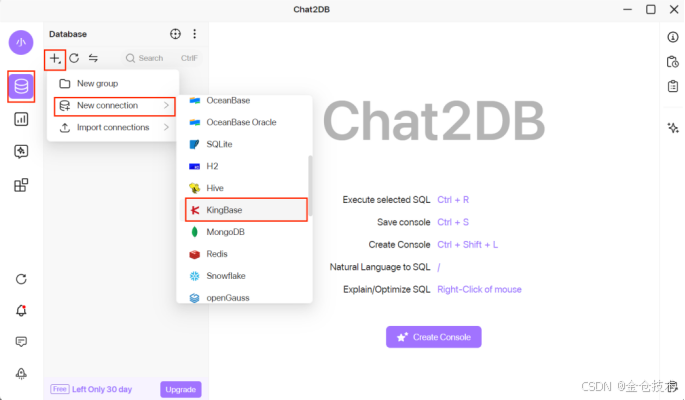685x400 pixels.
Task: Click the database list scrollbar
Action: point(310,185)
